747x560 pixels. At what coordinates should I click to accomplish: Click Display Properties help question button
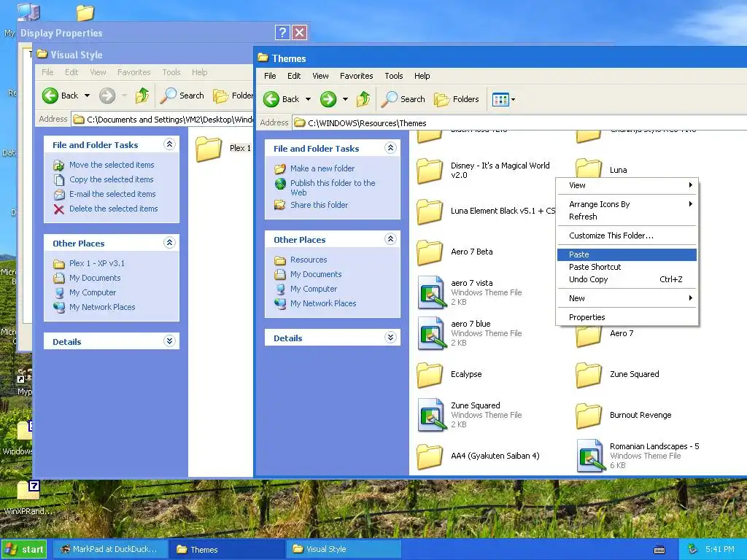tap(282, 32)
